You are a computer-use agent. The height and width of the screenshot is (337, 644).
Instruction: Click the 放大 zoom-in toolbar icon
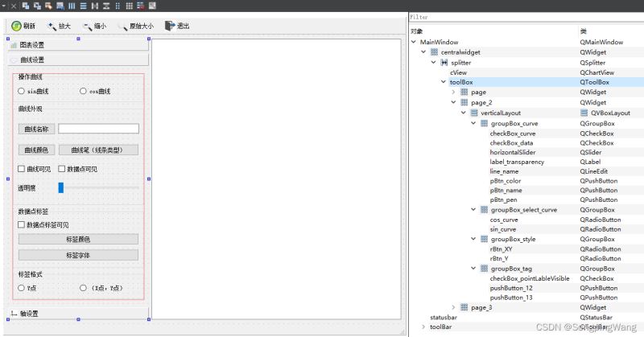point(52,26)
